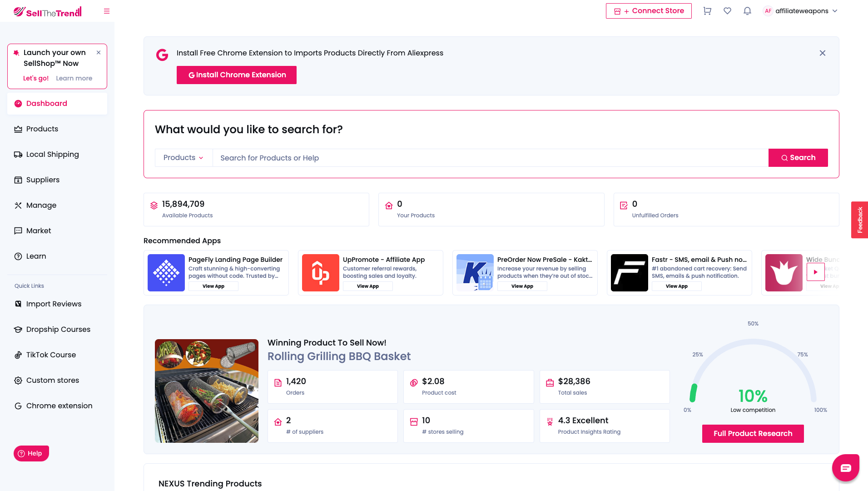Click the Install Chrome Extension button
The height and width of the screenshot is (491, 868).
[x=236, y=75]
